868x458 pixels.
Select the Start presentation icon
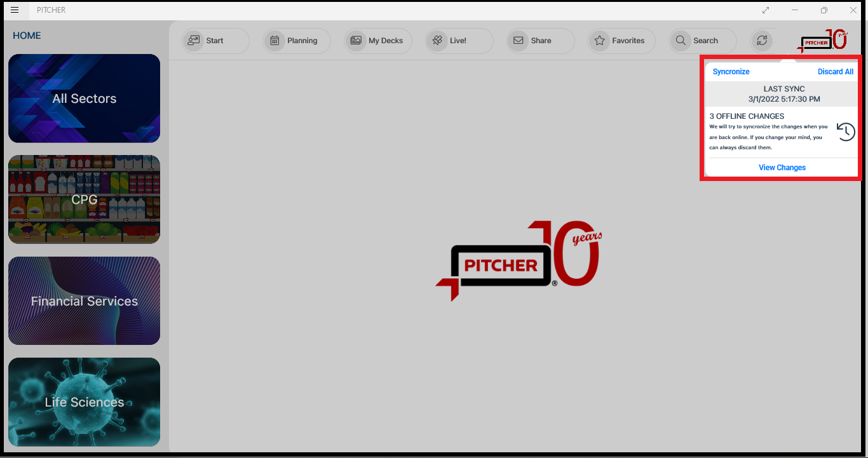click(x=193, y=40)
